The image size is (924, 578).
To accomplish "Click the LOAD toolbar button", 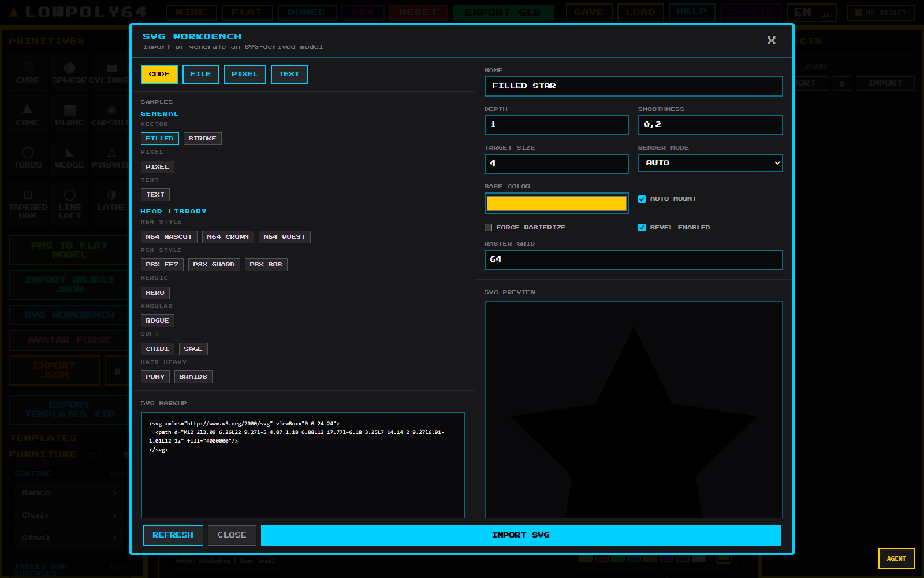I will [640, 12].
